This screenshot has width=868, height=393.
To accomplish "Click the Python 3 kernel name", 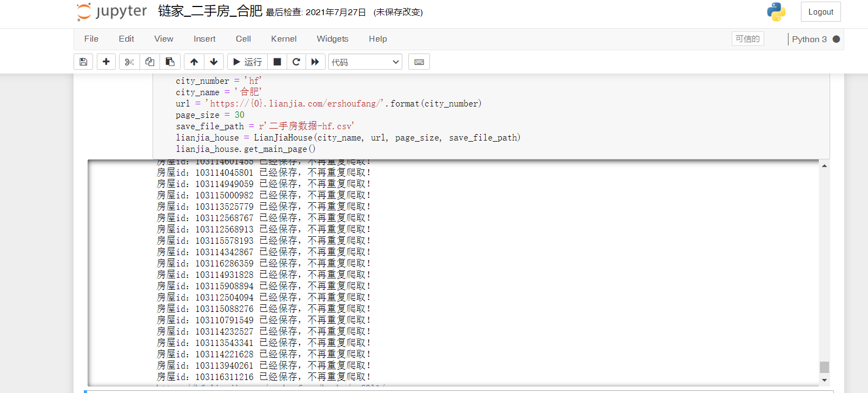I will click(809, 39).
